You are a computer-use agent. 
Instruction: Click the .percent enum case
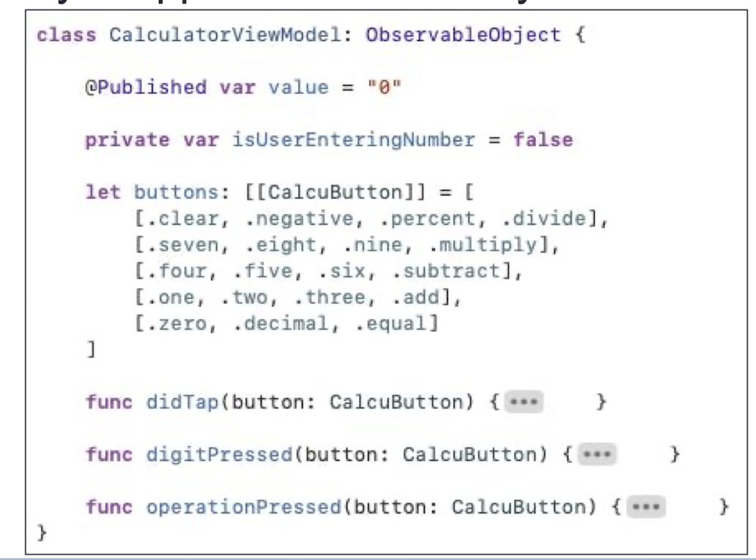[x=428, y=219]
